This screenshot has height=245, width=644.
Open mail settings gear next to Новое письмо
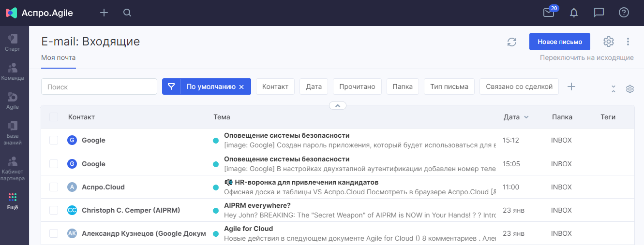click(x=609, y=42)
